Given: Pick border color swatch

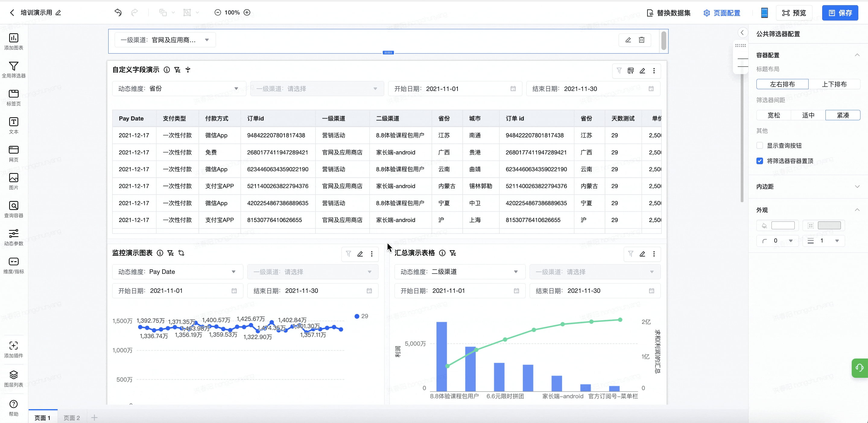Looking at the screenshot, I should 829,225.
